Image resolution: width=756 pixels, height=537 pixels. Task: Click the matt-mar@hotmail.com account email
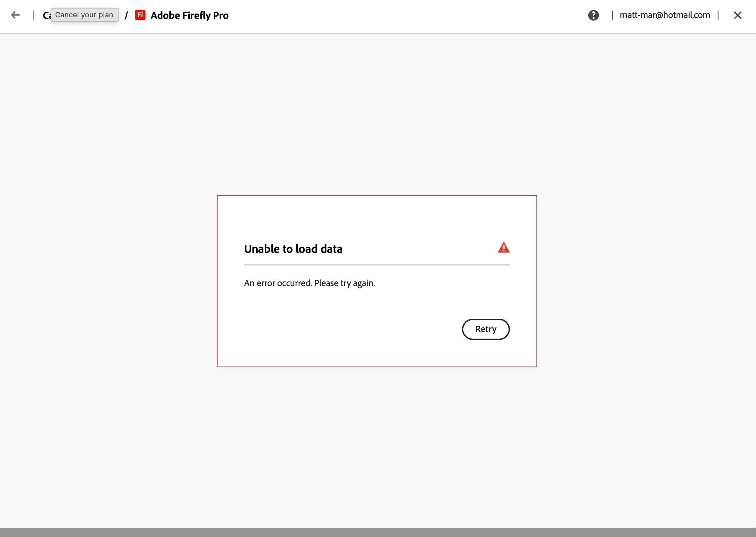665,15
